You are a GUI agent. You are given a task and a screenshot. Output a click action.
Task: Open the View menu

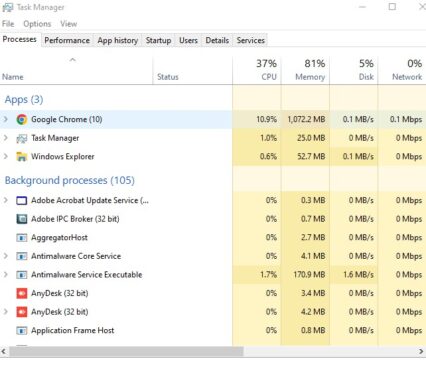click(x=69, y=24)
